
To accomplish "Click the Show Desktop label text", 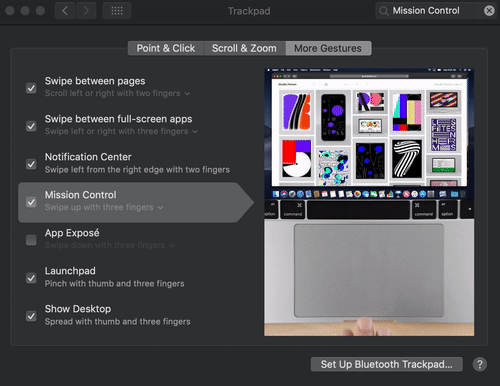I will click(78, 309).
